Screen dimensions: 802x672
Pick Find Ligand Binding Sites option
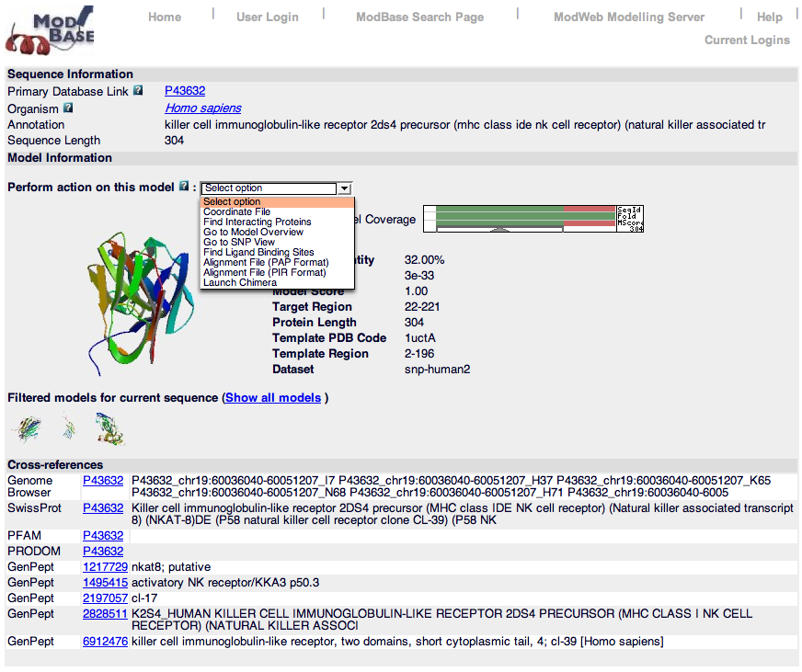[258, 253]
